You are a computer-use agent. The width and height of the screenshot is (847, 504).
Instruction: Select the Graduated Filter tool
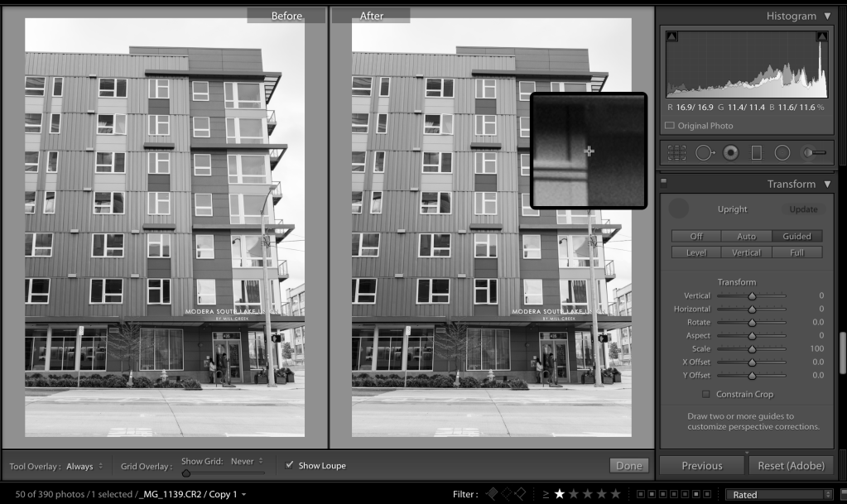click(x=756, y=153)
